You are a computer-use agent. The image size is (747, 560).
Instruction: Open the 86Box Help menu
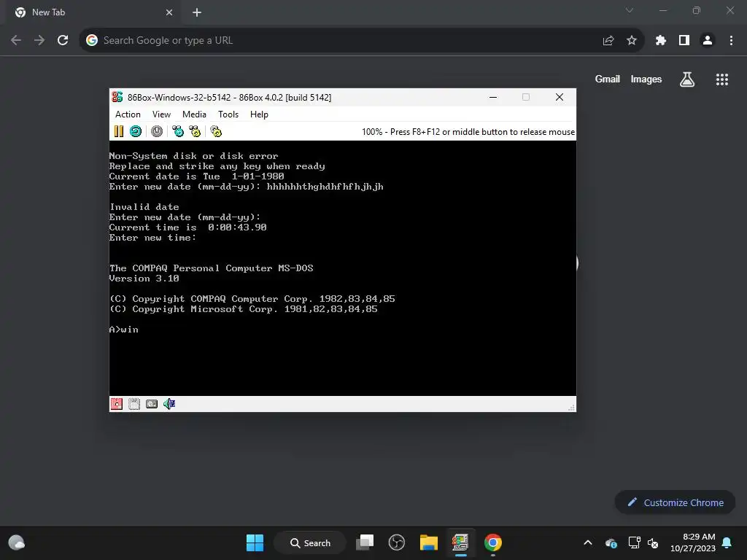coord(259,114)
